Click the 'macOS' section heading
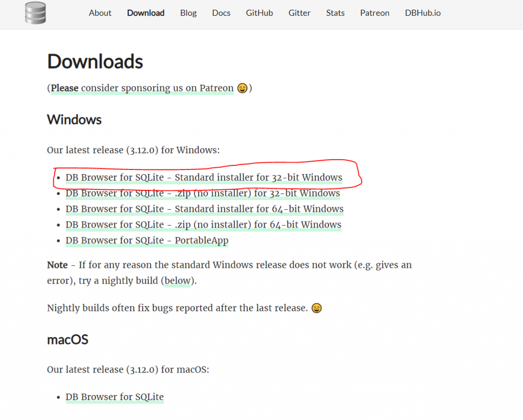The height and width of the screenshot is (420, 523). (x=68, y=340)
